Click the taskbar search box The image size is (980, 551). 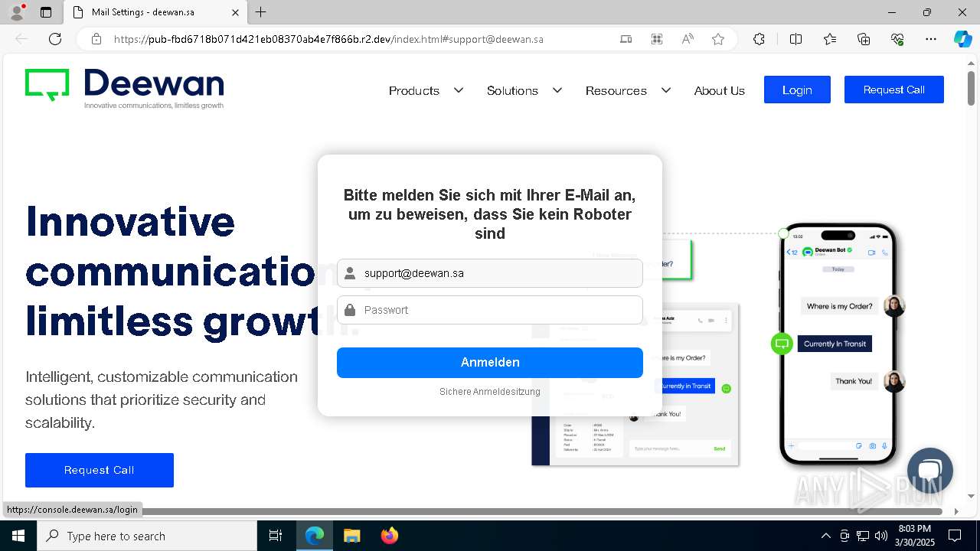pos(147,536)
